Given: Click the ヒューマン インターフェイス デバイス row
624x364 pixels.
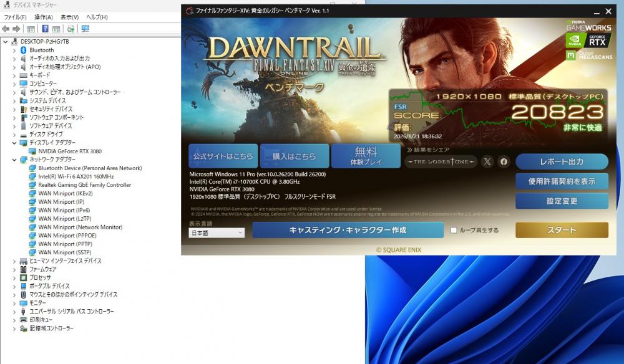Looking at the screenshot, I should click(61, 261).
